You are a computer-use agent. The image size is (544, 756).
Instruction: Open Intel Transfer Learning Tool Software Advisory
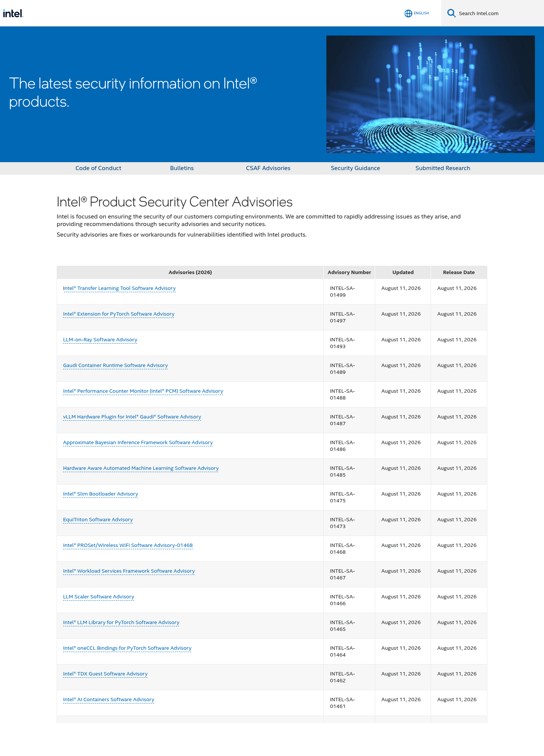coord(119,288)
